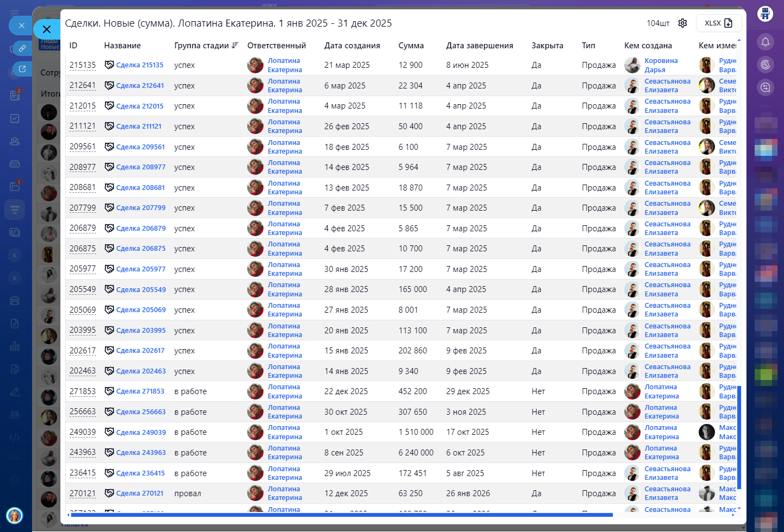Click the handshake icon beside Сделка 215135
The width and height of the screenshot is (784, 532).
[x=109, y=65]
